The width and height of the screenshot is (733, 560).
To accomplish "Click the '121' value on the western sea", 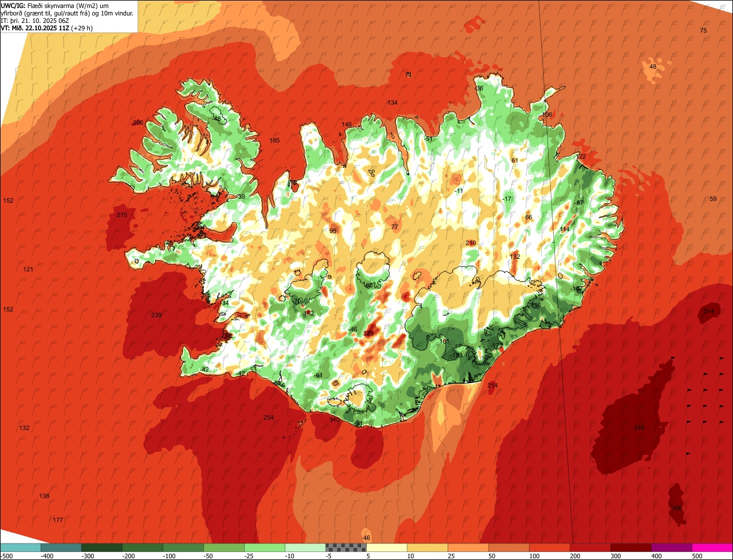I will point(28,269).
